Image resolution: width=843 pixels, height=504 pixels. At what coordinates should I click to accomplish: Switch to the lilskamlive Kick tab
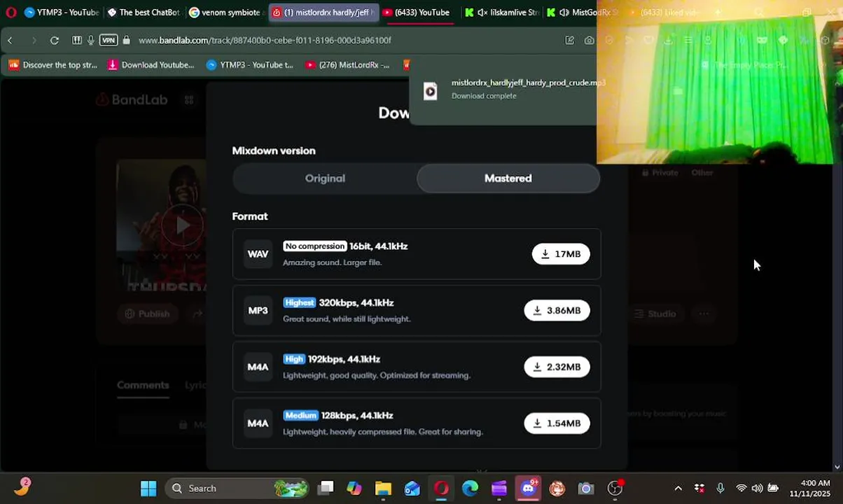click(501, 13)
